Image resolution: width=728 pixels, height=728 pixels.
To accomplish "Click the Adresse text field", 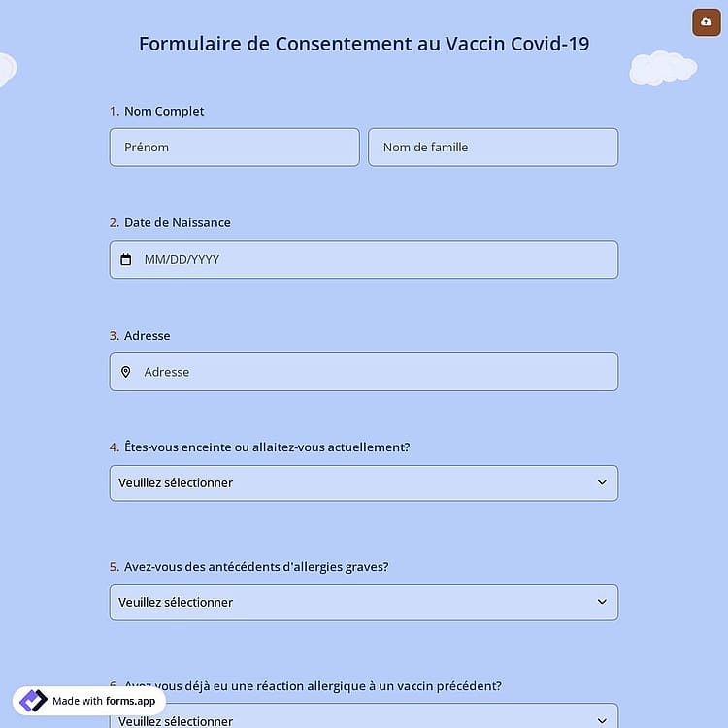I will (364, 372).
